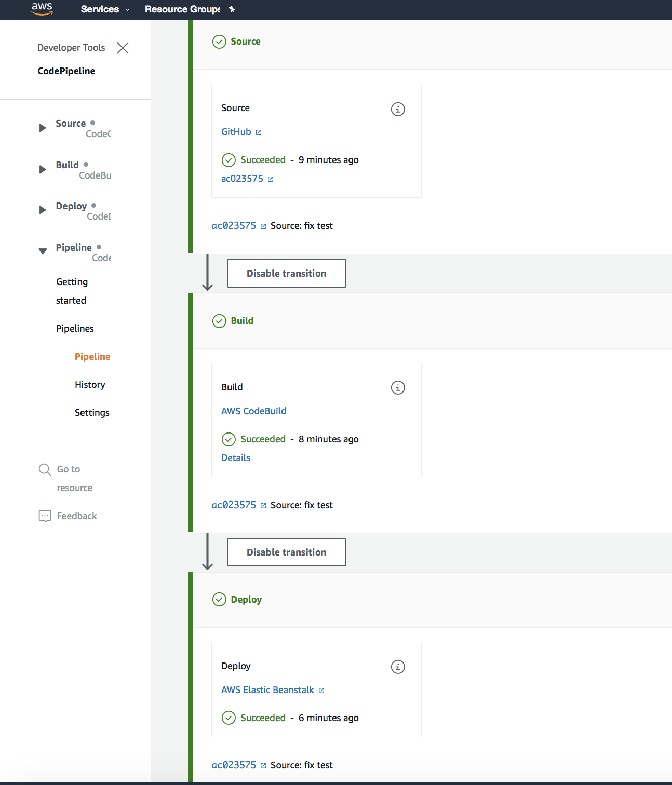Collapse the Pipeline section in sidebar
The width and height of the screenshot is (672, 785).
point(43,251)
